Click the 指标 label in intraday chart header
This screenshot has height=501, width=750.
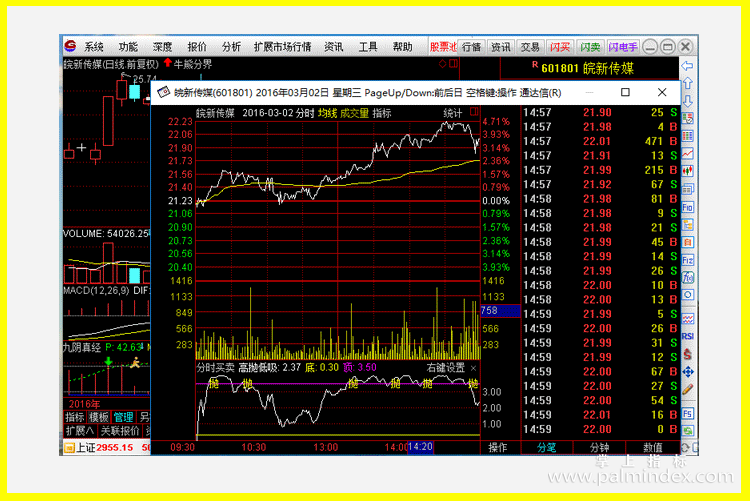[x=382, y=113]
